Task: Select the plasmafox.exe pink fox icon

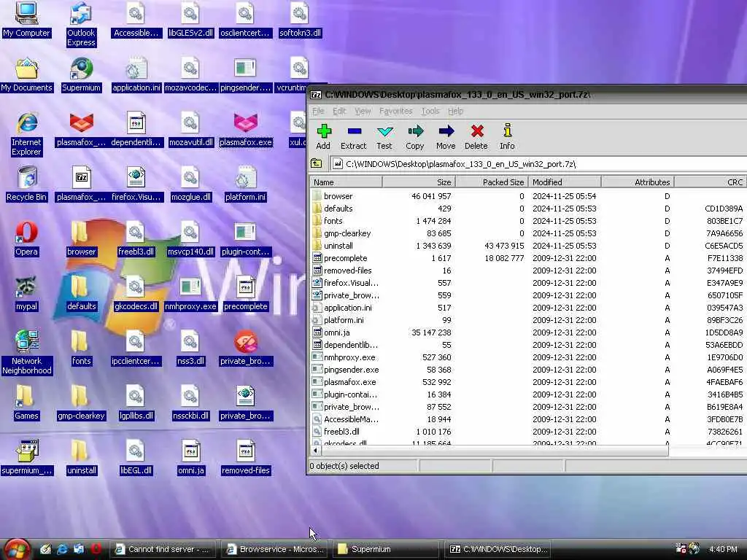Action: coord(245,130)
